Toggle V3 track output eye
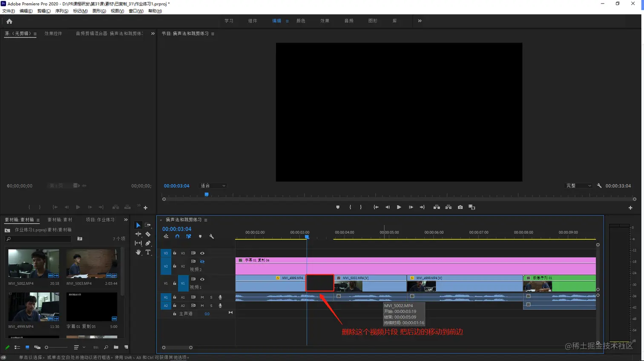 202,253
